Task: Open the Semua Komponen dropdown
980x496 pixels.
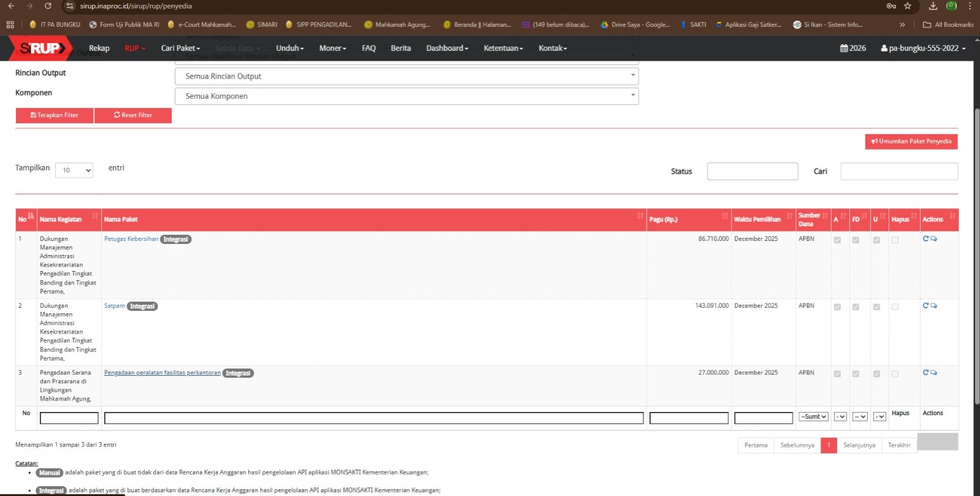Action: (x=406, y=96)
